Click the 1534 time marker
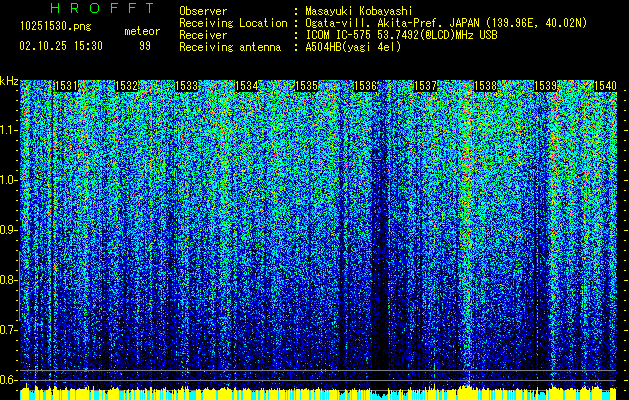629x400 pixels. [246, 86]
